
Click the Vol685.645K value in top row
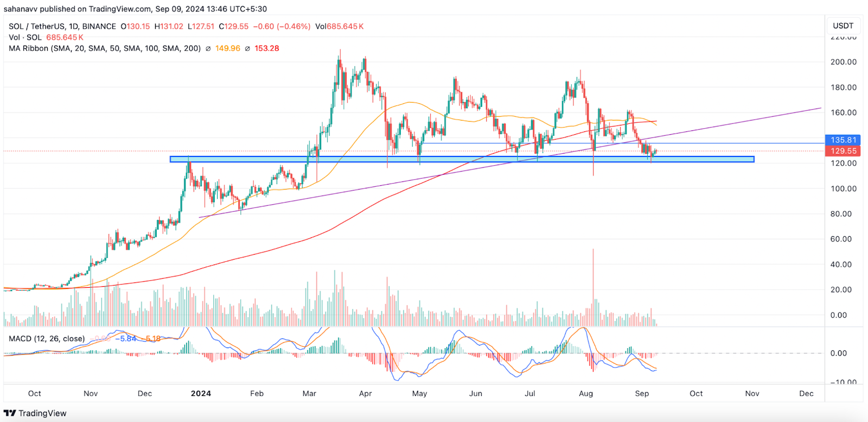tap(339, 26)
